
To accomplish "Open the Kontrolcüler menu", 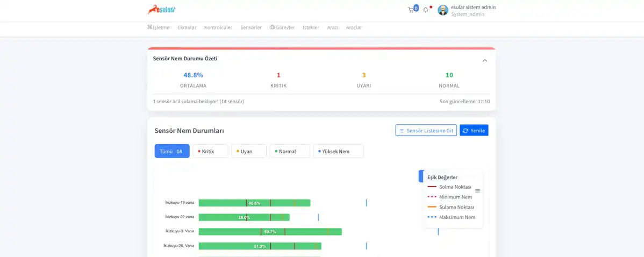I will click(x=218, y=27).
